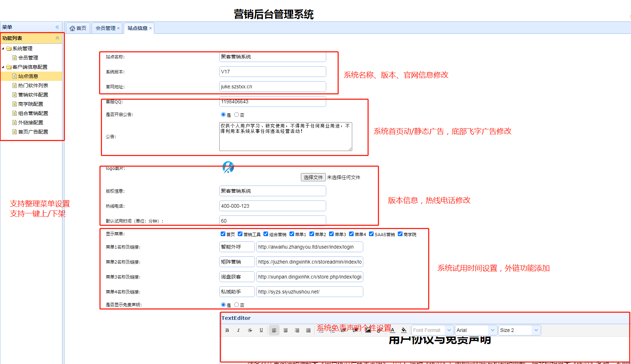Apply underline in TextEditor
The image size is (631, 364).
(x=261, y=330)
